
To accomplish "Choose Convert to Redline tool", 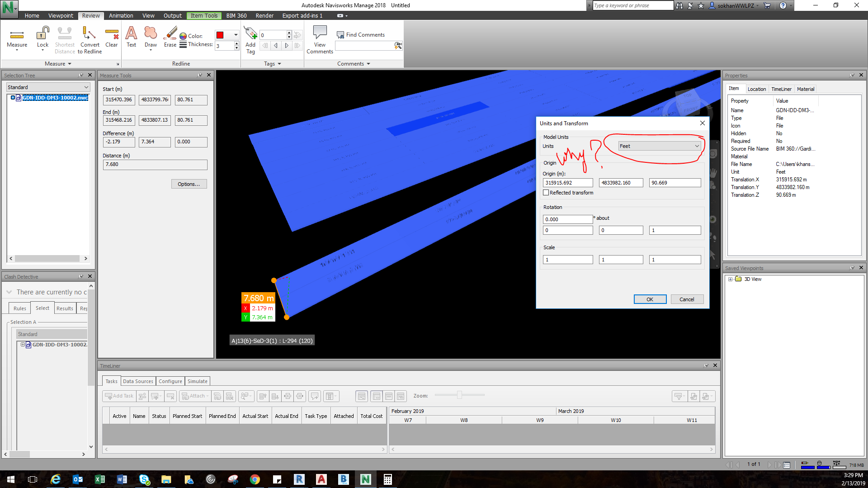I will pyautogui.click(x=90, y=40).
